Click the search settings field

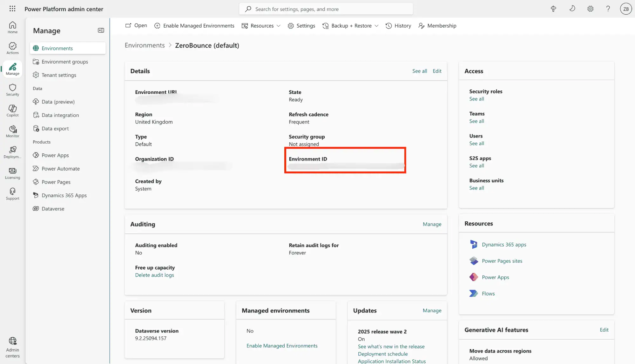click(326, 9)
